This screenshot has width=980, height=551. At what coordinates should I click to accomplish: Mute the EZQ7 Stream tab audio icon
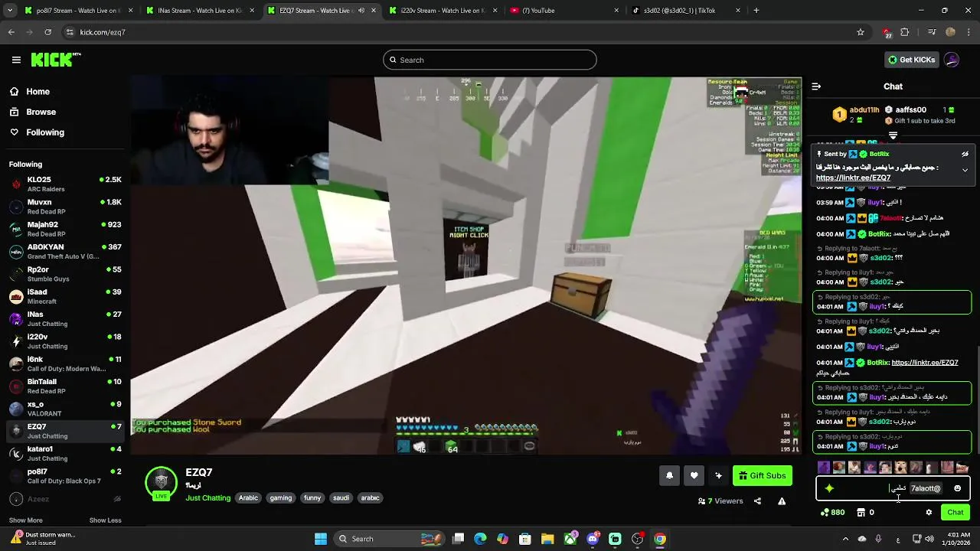click(361, 11)
